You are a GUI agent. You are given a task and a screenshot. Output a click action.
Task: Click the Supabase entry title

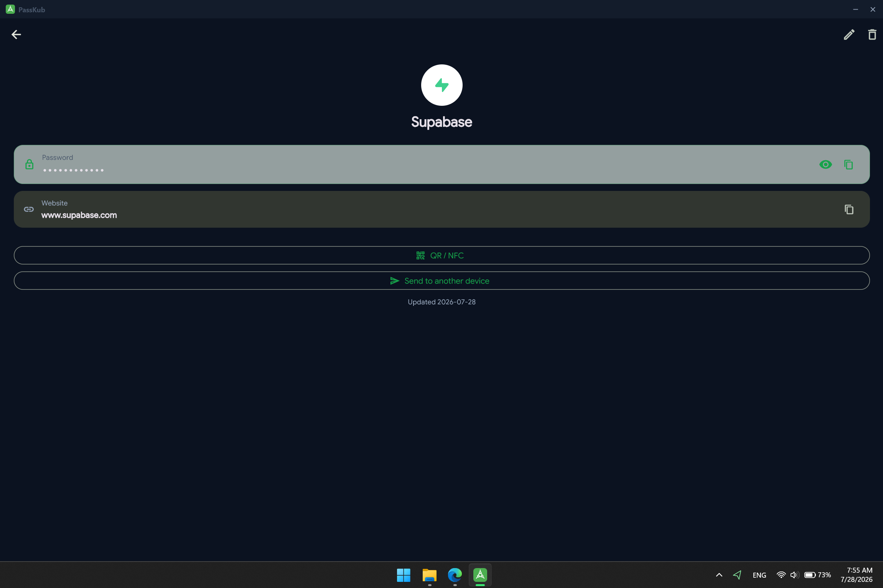[441, 122]
